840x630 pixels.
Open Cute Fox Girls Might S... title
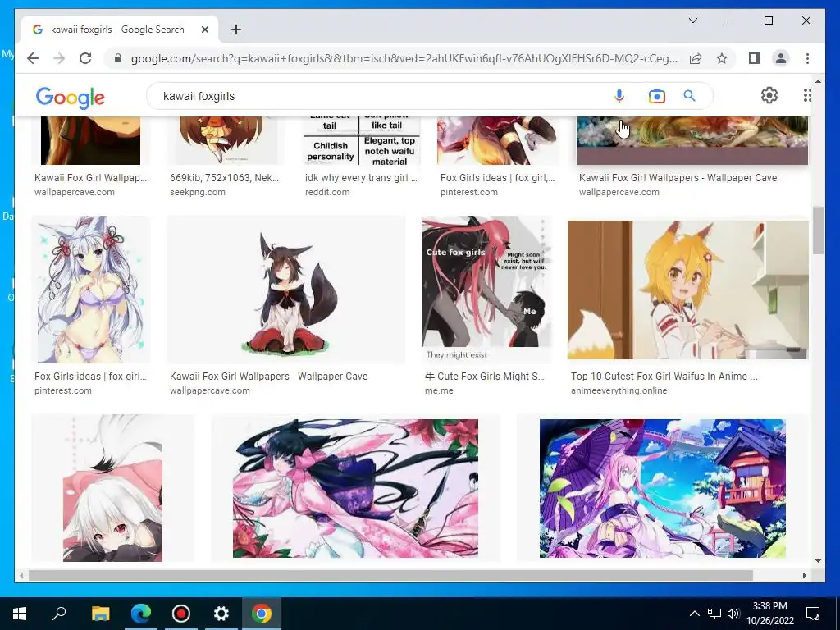tap(484, 377)
